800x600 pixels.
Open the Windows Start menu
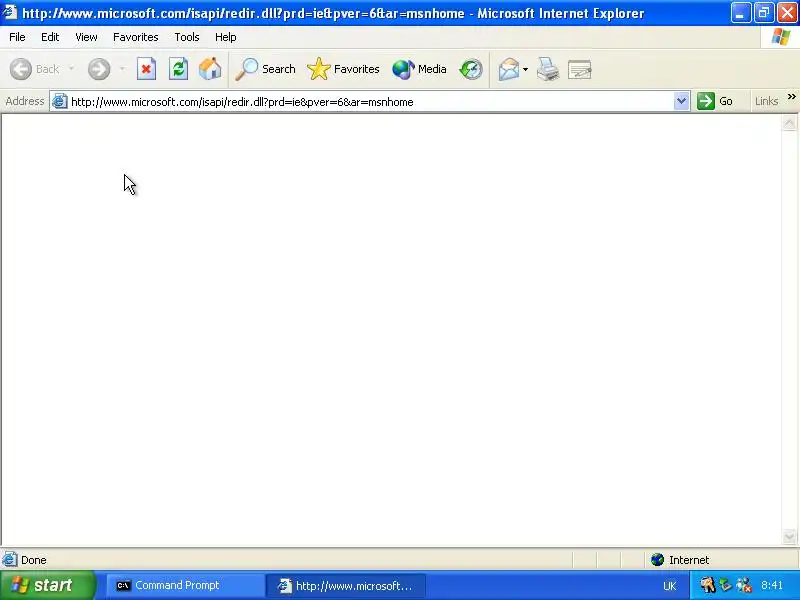47,585
